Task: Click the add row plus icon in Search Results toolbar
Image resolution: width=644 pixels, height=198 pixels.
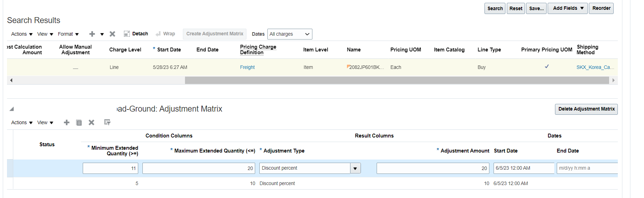Action: 92,34
